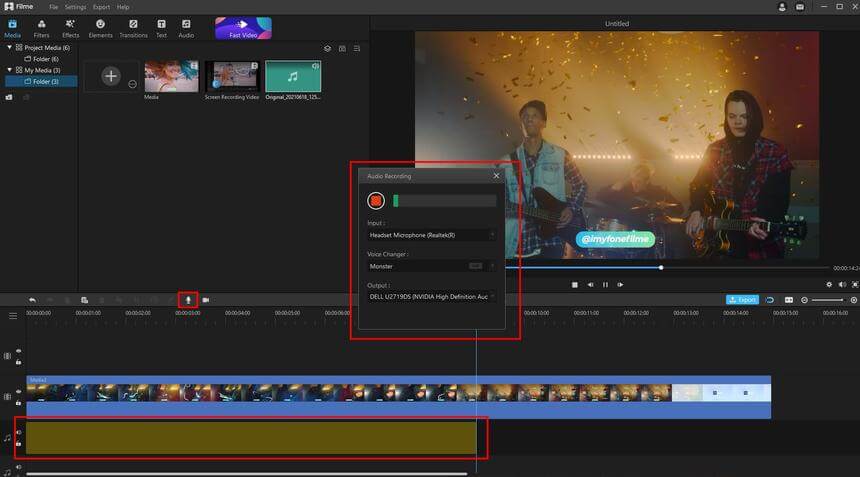Pause the preview playback

point(606,285)
